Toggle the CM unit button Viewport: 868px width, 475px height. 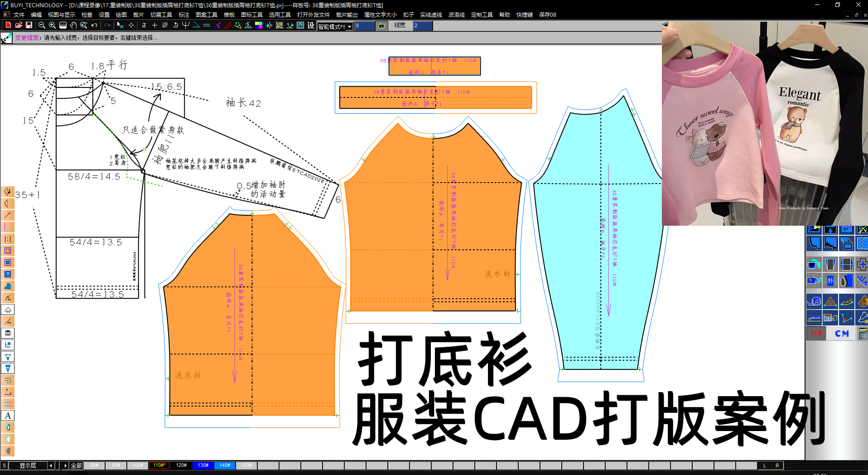click(842, 334)
